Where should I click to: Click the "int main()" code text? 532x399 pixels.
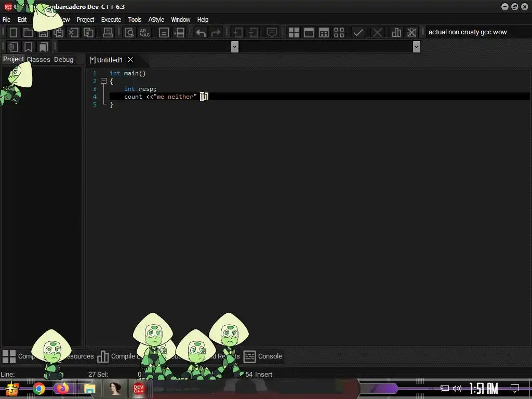coord(128,73)
